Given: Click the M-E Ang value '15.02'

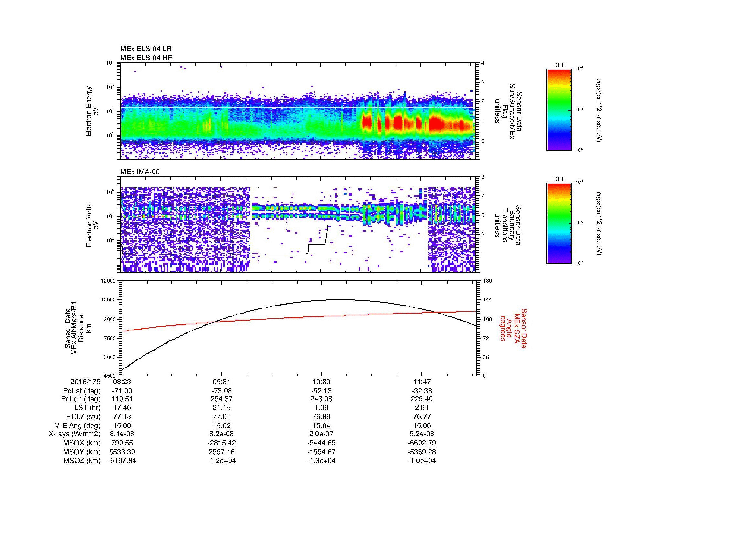Looking at the screenshot, I should click(222, 425).
